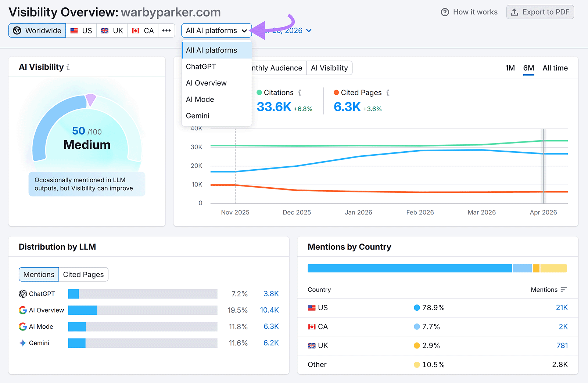The height and width of the screenshot is (383, 588).
Task: Click the ChatGPT logo in distribution list
Action: point(23,294)
